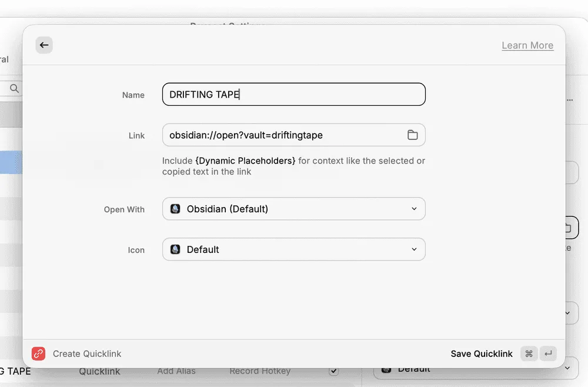The width and height of the screenshot is (588, 387).
Task: Edit the Link field with the obsidian URL
Action: tap(293, 135)
